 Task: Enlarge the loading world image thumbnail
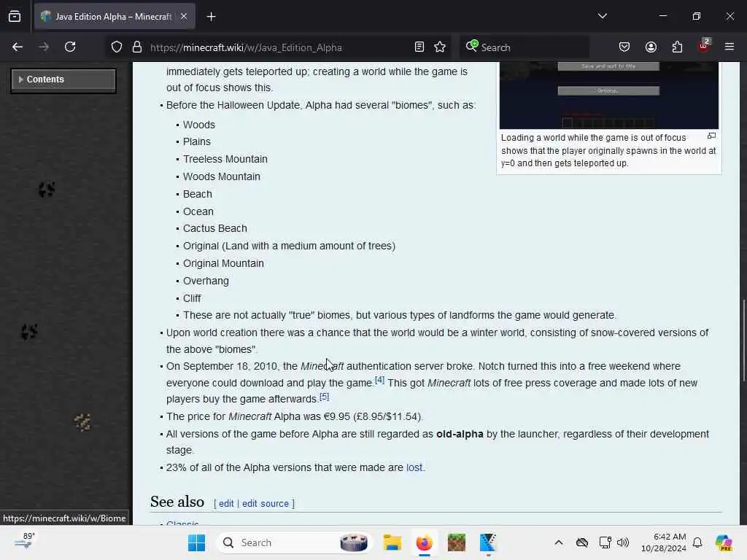tap(609, 96)
